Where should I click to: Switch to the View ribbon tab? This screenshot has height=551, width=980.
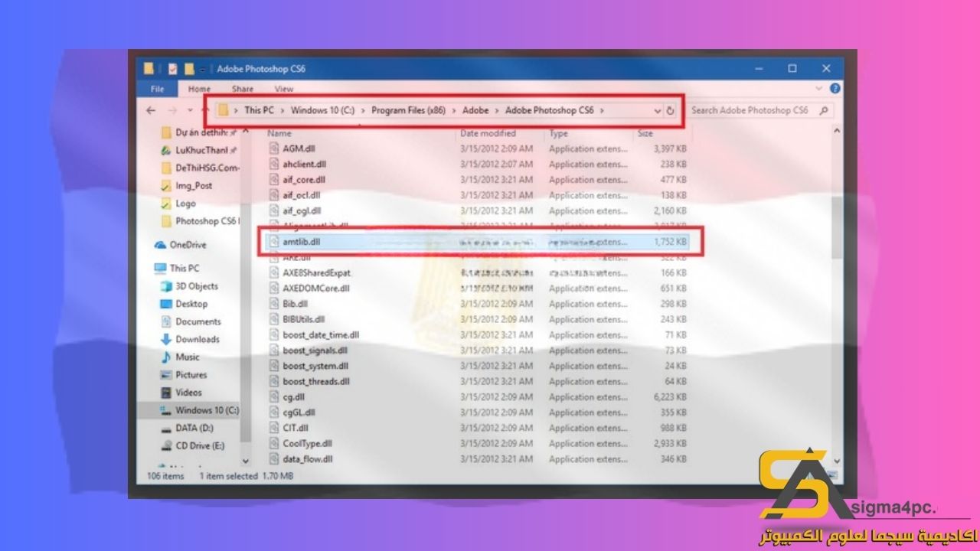coord(284,89)
